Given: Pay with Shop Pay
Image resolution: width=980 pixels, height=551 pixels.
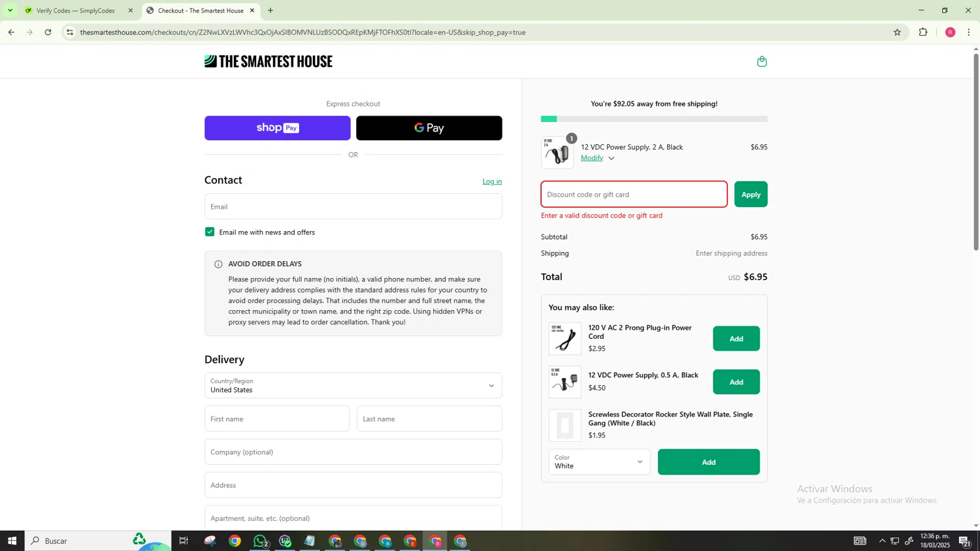Looking at the screenshot, I should 278,128.
